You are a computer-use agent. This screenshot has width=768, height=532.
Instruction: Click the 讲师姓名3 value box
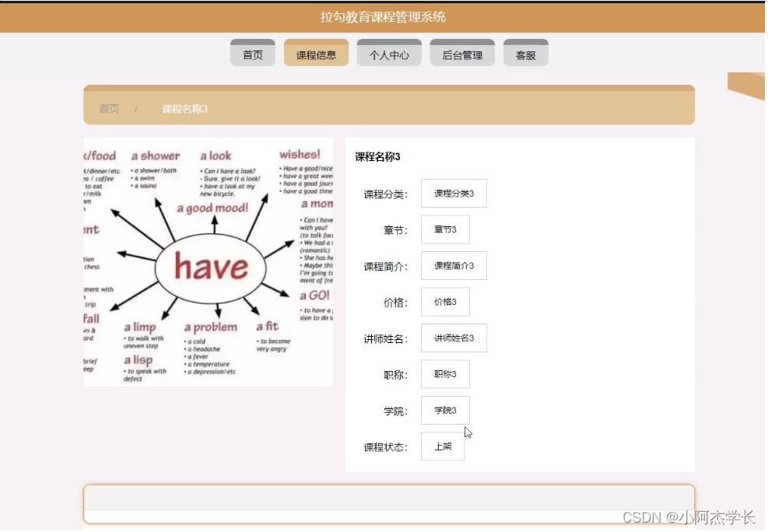(454, 338)
